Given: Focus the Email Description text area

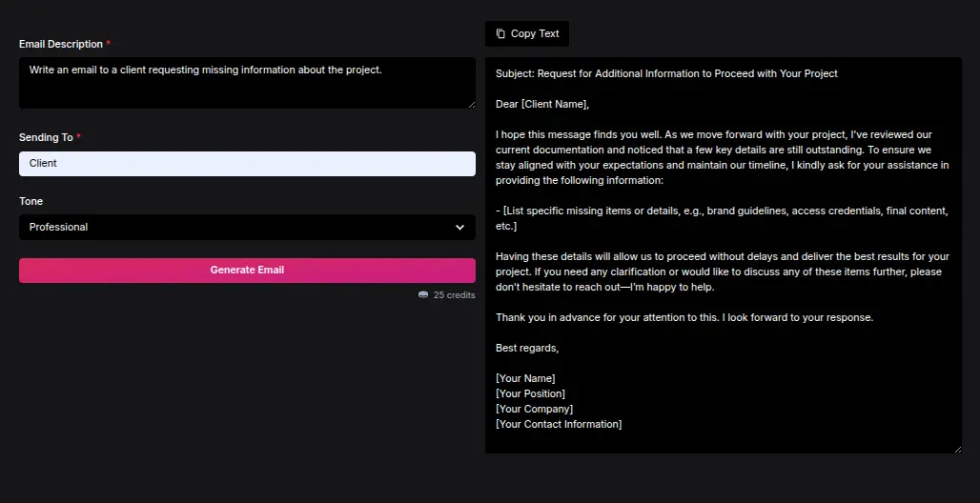Looking at the screenshot, I should click(246, 82).
